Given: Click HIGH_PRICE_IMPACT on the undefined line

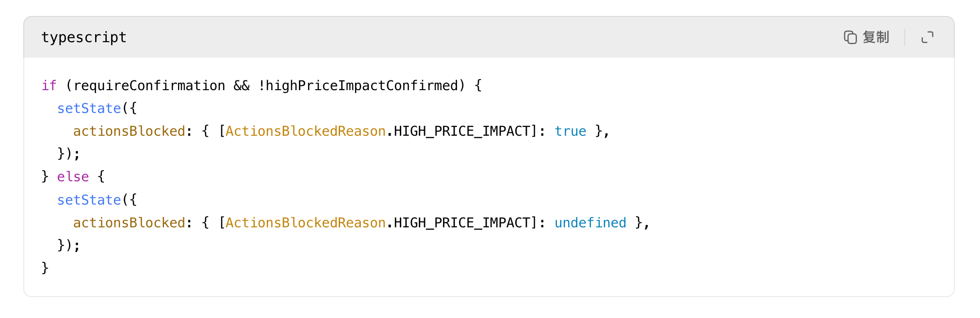Looking at the screenshot, I should [462, 223].
